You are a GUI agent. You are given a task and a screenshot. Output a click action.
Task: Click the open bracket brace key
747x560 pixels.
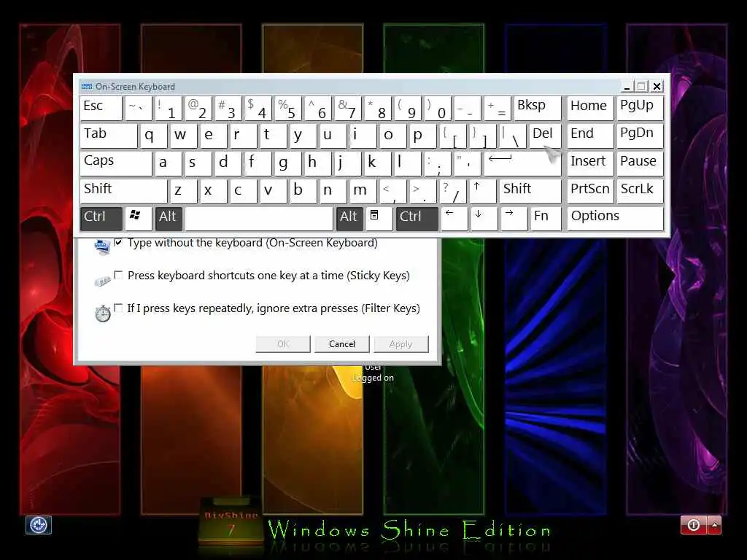(452, 136)
